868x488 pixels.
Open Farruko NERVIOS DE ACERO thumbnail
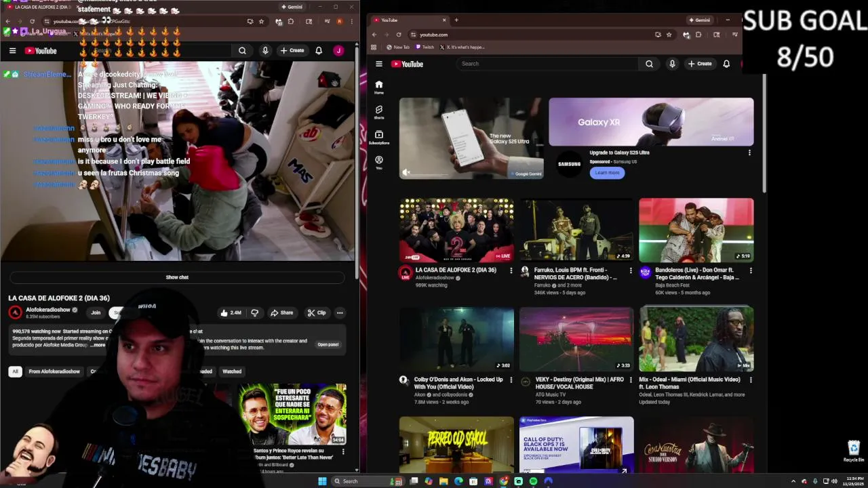pyautogui.click(x=576, y=230)
